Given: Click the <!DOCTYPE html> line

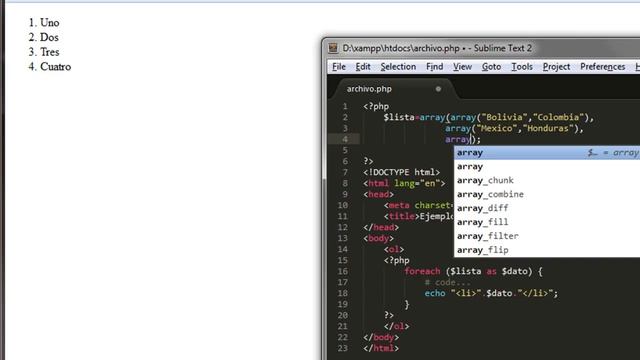Looking at the screenshot, I should [x=401, y=172].
